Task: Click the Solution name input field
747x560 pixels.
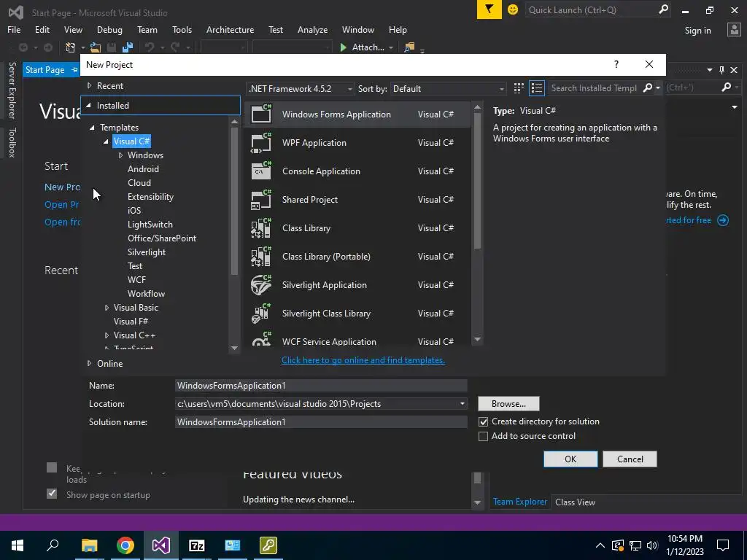Action: click(321, 422)
